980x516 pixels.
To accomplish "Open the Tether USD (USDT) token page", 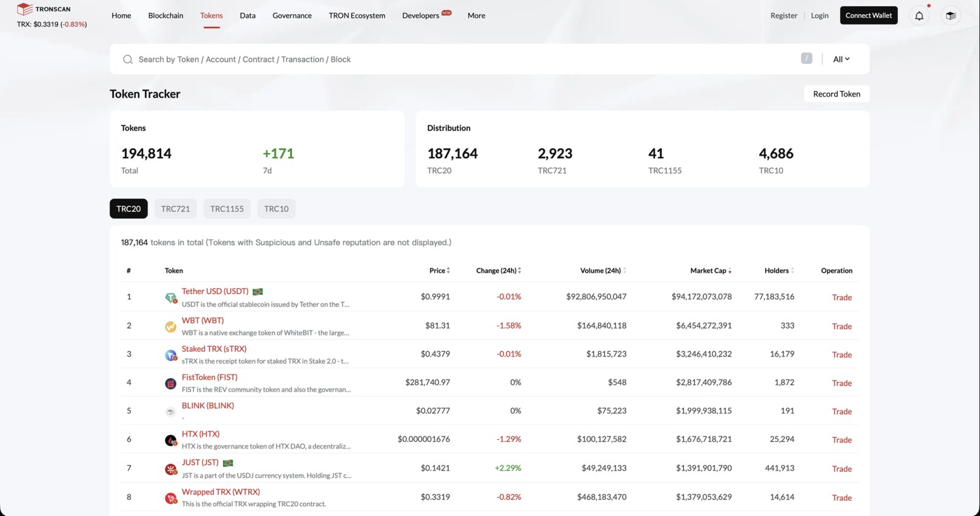I will (215, 291).
